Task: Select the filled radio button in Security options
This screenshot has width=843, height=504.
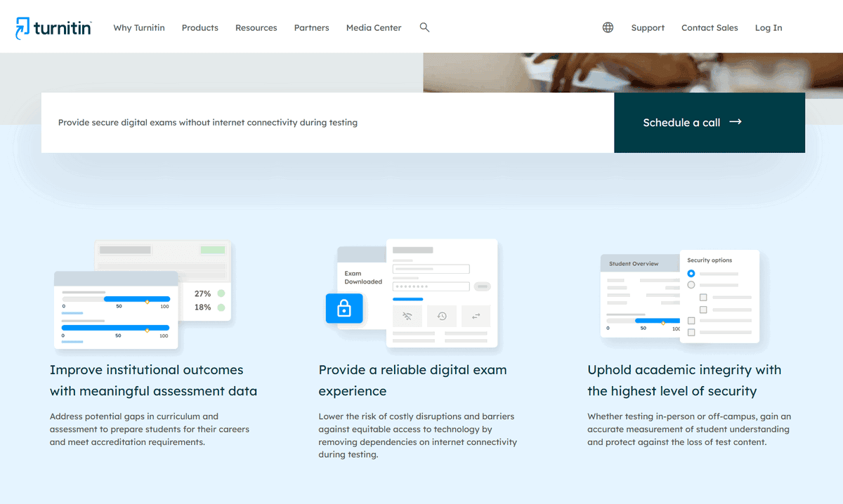Action: [x=691, y=273]
